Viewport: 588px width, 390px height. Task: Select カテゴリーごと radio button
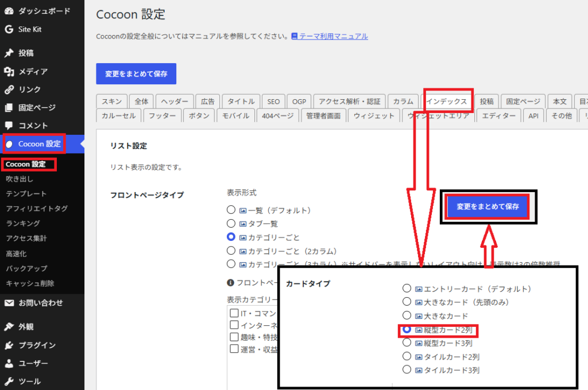pyautogui.click(x=231, y=237)
